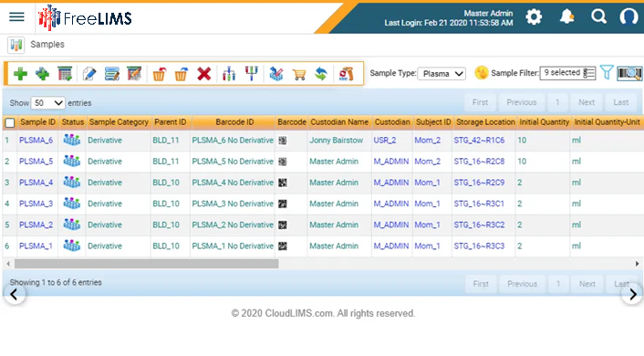This screenshot has width=644, height=356.
Task: Edit sample using the pencil page icon
Action: 89,74
